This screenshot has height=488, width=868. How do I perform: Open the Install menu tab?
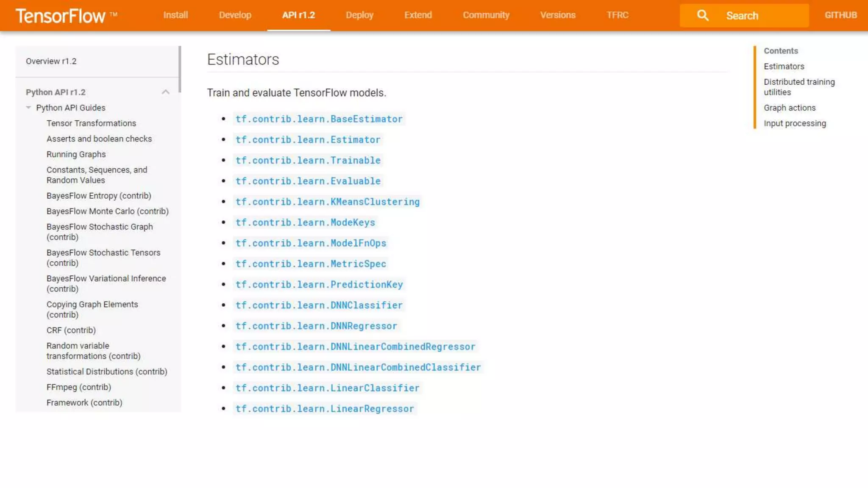tap(175, 15)
